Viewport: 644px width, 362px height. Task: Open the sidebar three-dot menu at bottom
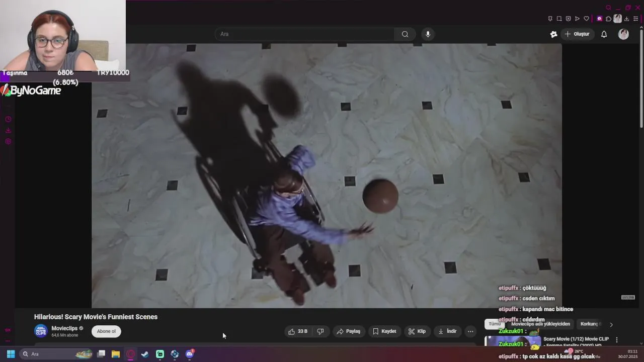8,341
